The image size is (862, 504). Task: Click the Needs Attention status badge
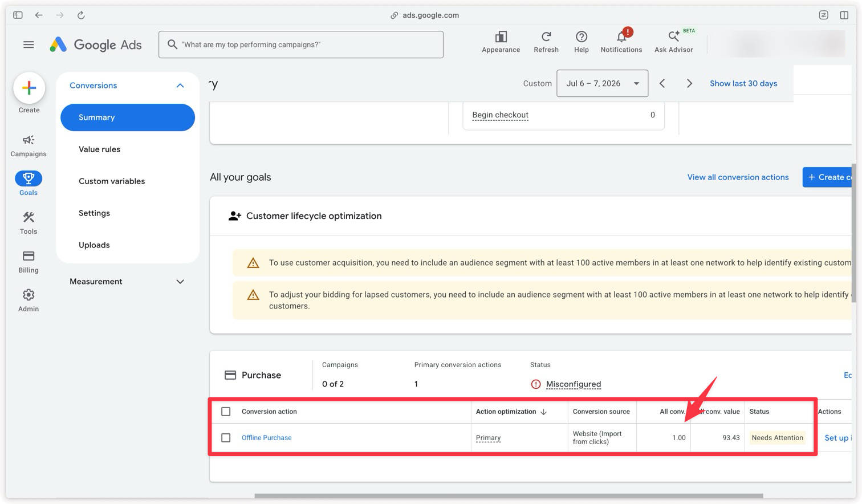coord(777,438)
